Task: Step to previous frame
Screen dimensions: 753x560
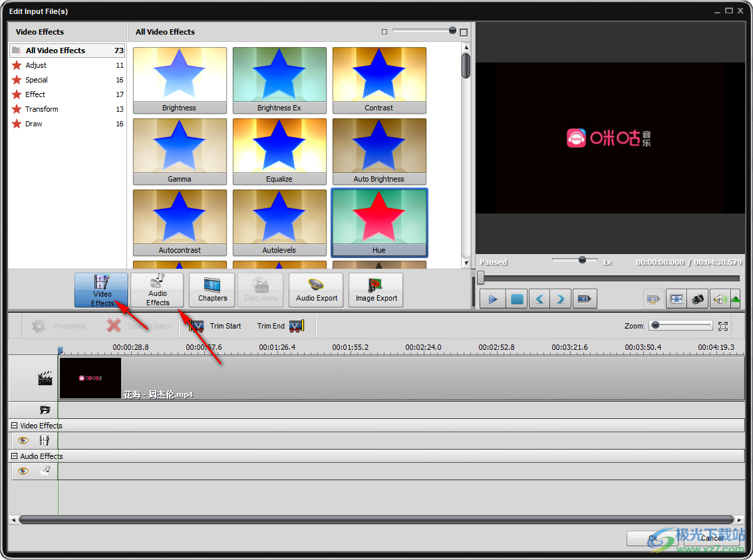Action: 539,299
